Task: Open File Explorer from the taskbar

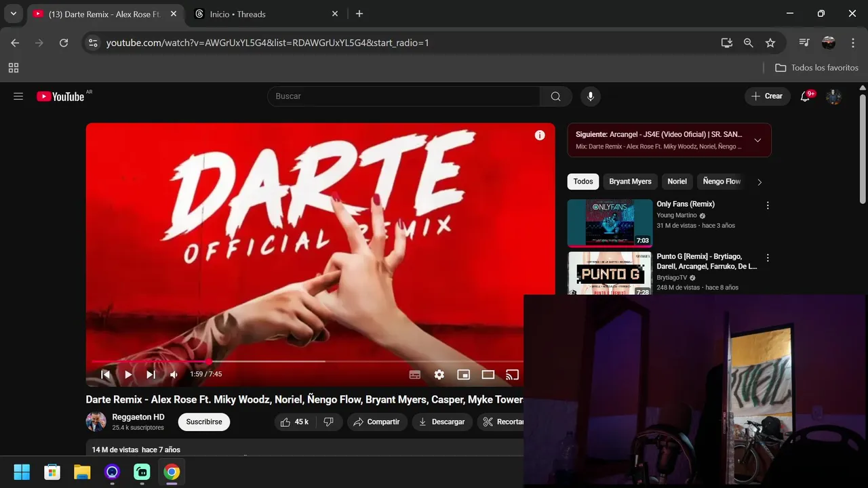Action: [x=82, y=472]
